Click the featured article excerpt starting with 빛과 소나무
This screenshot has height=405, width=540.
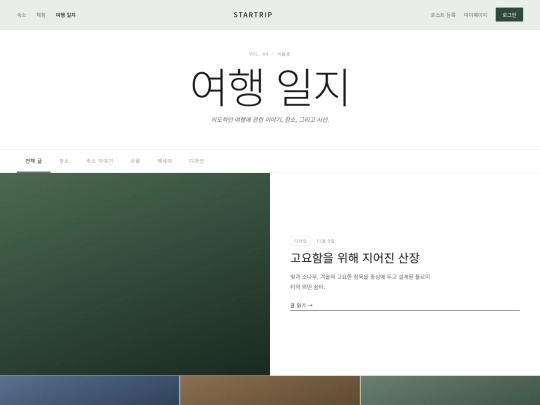(x=360, y=282)
